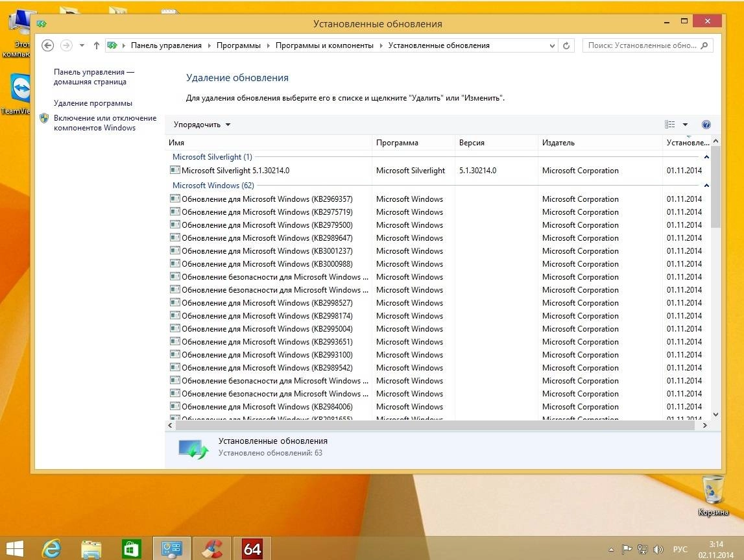This screenshot has width=744, height=560.
Task: Open Корзина desktop icon
Action: click(x=713, y=496)
